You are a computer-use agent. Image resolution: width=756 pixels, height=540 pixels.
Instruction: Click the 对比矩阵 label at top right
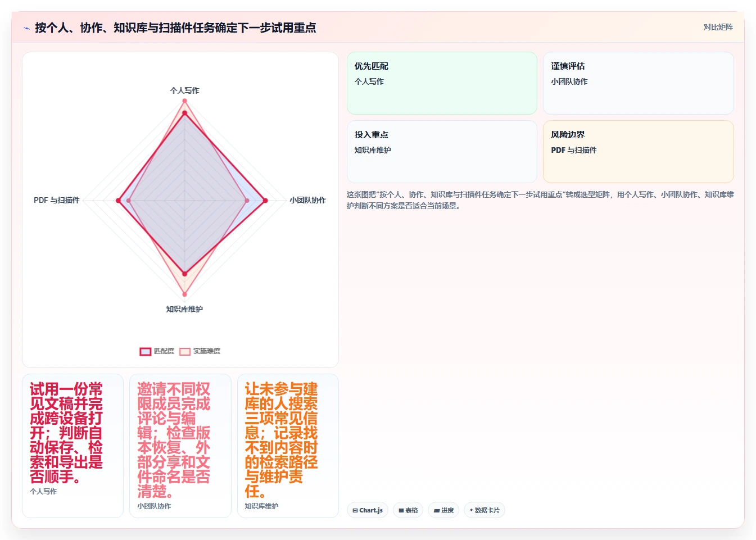pos(718,27)
